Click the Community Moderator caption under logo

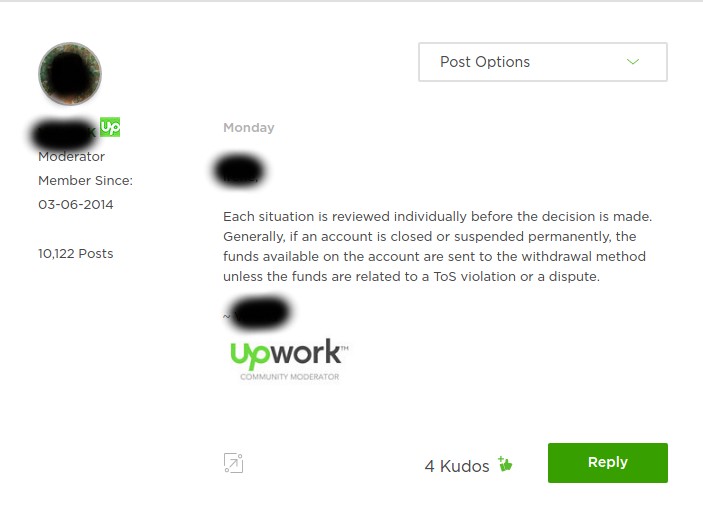tap(290, 377)
